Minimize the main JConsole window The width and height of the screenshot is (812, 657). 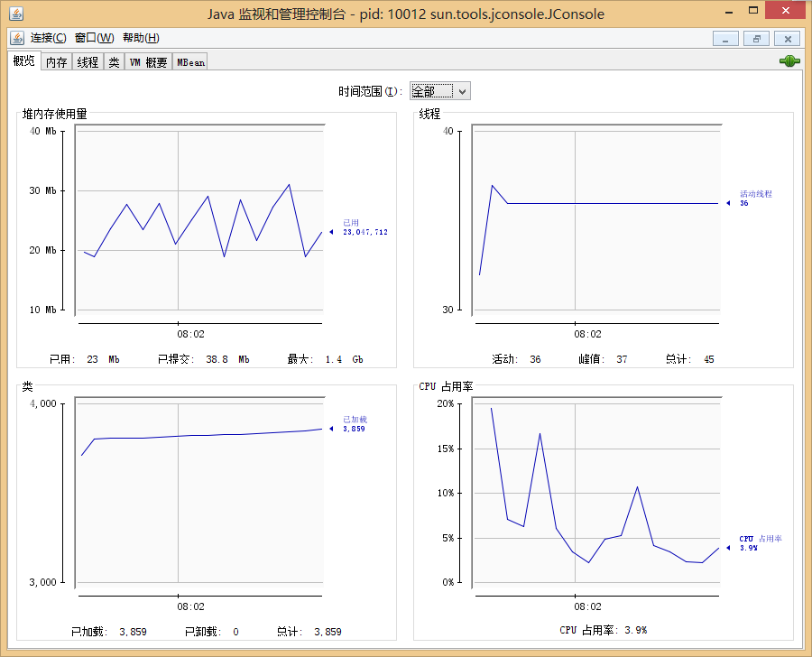point(729,12)
